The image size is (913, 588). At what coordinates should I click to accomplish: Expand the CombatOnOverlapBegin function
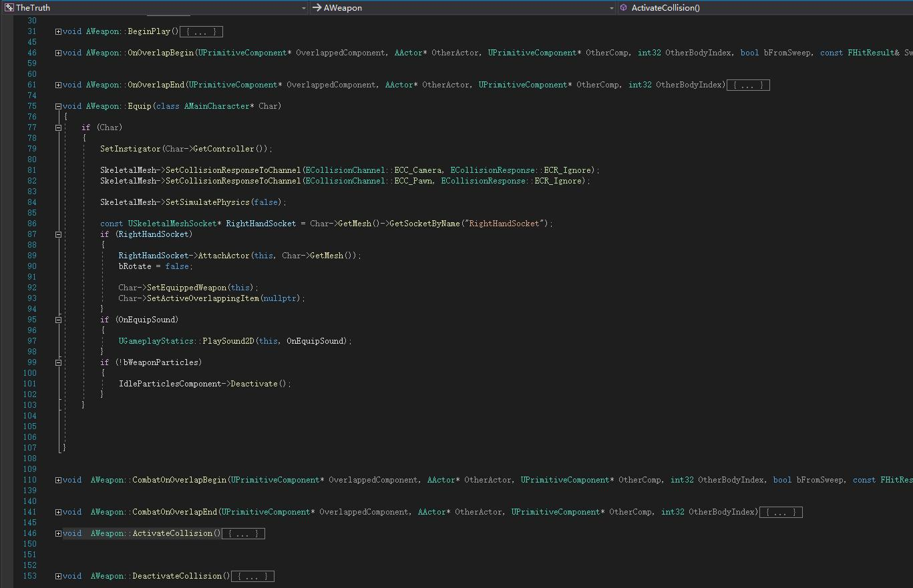click(58, 480)
